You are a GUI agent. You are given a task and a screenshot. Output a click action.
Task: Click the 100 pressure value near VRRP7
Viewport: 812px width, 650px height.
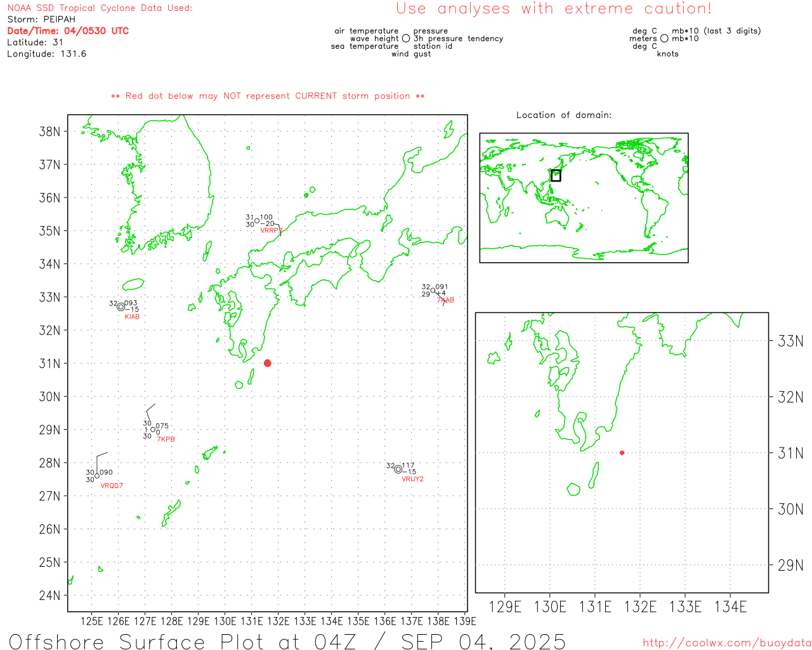click(266, 217)
